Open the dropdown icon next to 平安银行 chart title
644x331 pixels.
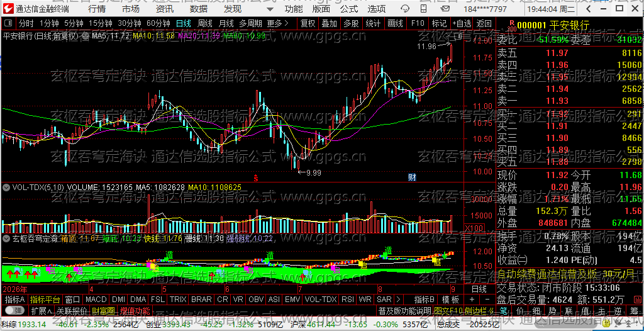pos(85,36)
